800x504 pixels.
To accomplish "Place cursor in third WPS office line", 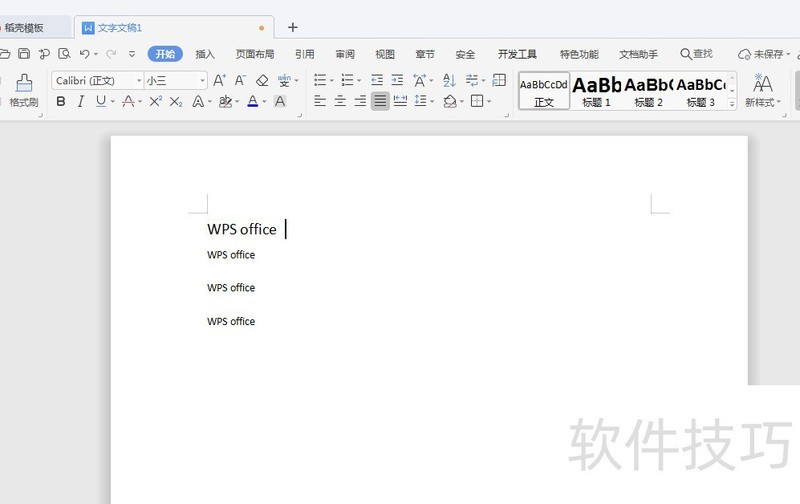I will [x=231, y=288].
